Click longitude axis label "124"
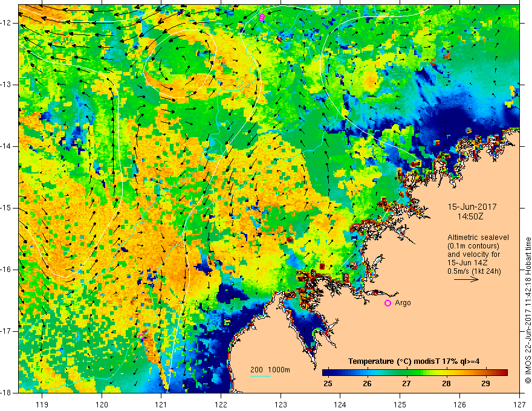Image resolution: width=532 pixels, height=411 pixels. point(340,404)
